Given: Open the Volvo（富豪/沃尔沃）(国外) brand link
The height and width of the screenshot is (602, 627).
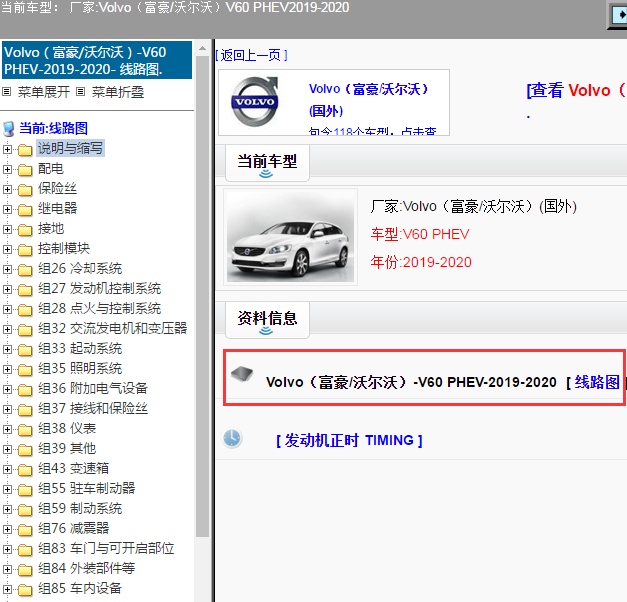Looking at the screenshot, I should tap(369, 100).
